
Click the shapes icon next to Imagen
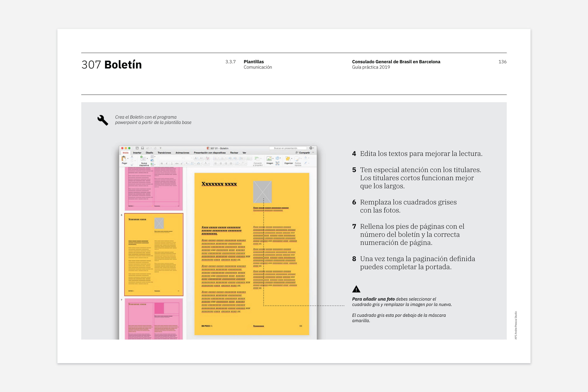(x=277, y=158)
